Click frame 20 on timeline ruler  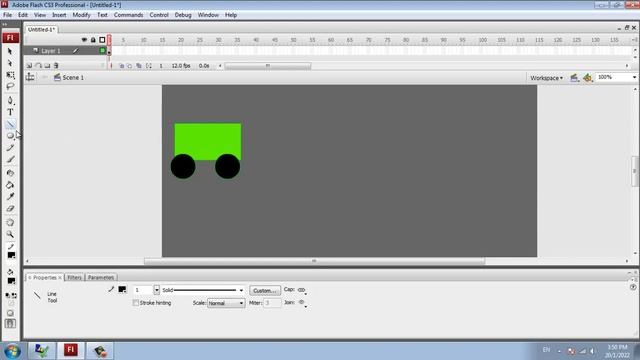click(181, 40)
